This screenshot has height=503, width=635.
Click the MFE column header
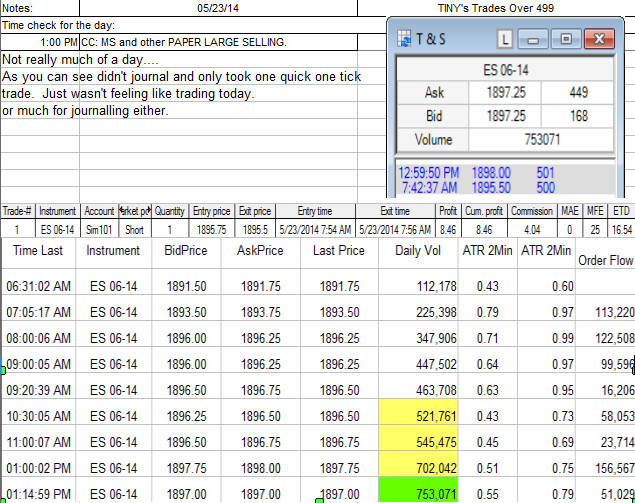click(x=595, y=211)
